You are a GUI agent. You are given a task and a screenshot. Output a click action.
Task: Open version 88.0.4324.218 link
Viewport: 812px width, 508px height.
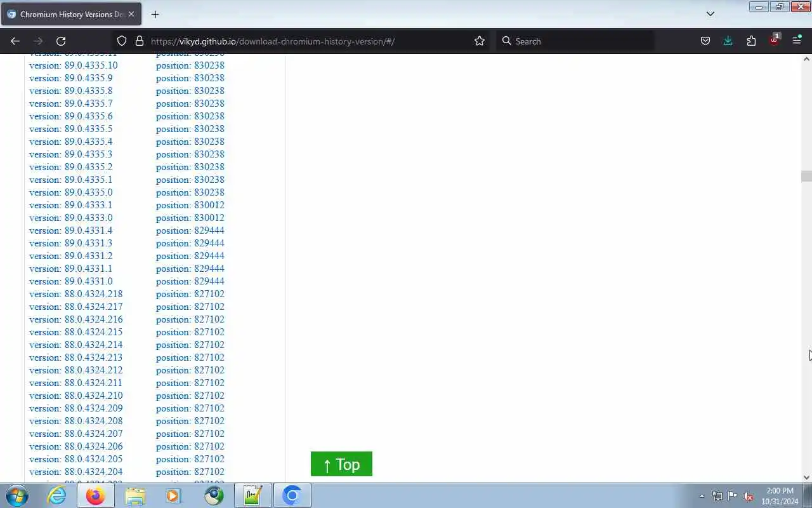coord(76,294)
